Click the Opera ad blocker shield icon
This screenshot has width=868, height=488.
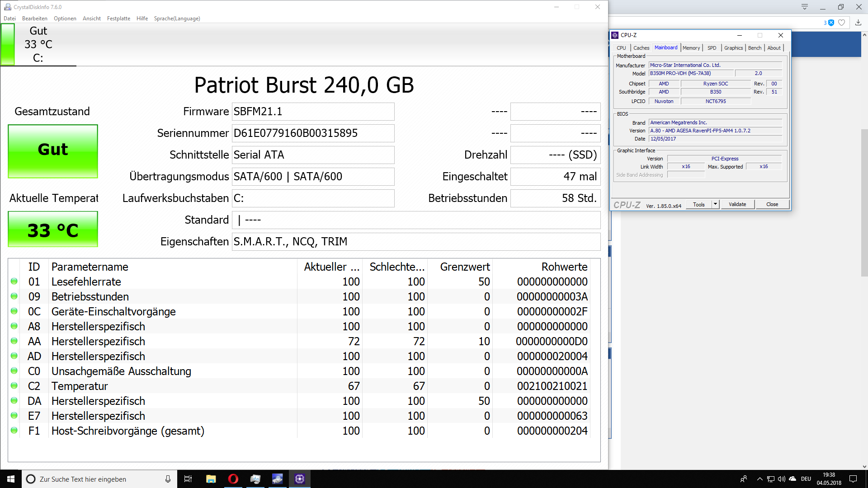(831, 23)
